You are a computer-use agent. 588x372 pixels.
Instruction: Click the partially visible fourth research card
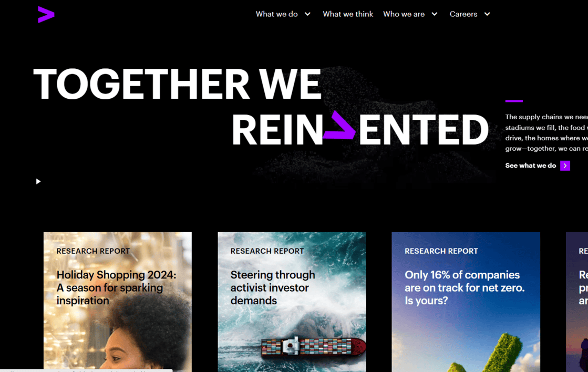coord(577,302)
